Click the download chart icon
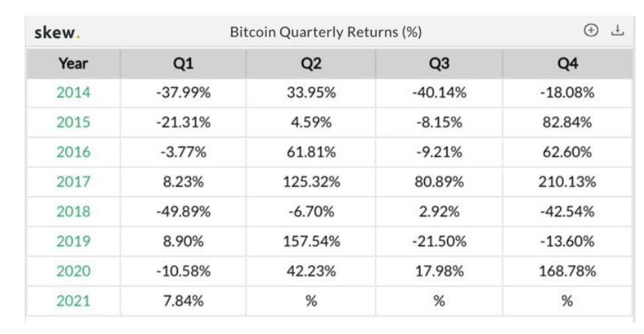 [618, 31]
